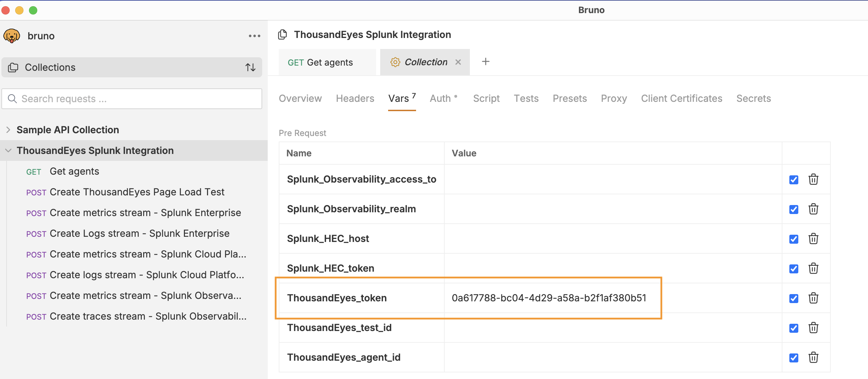Select the GET Get agents request tab

pyautogui.click(x=320, y=62)
